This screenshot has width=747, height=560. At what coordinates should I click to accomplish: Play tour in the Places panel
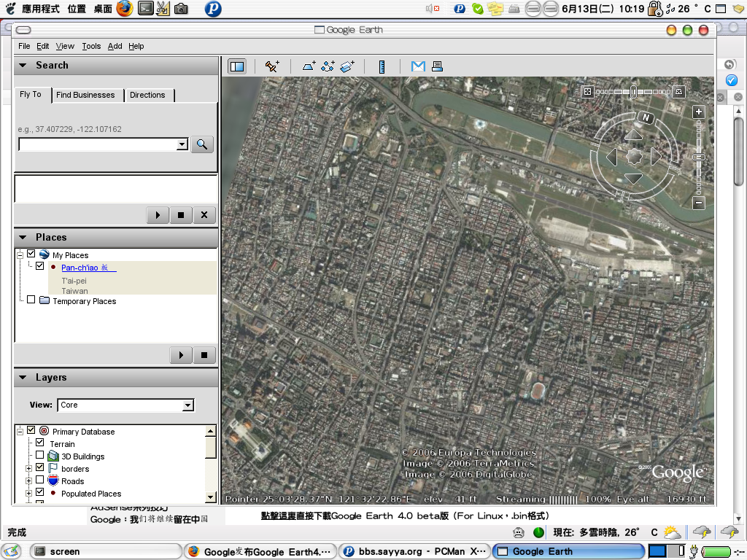[x=181, y=355]
